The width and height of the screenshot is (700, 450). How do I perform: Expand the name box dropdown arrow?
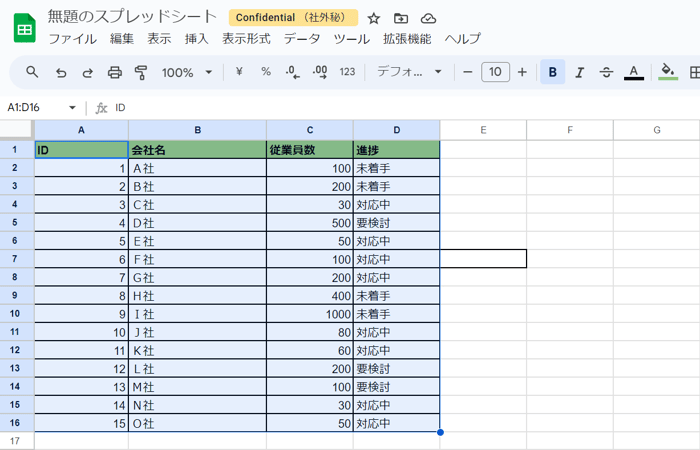(72, 108)
